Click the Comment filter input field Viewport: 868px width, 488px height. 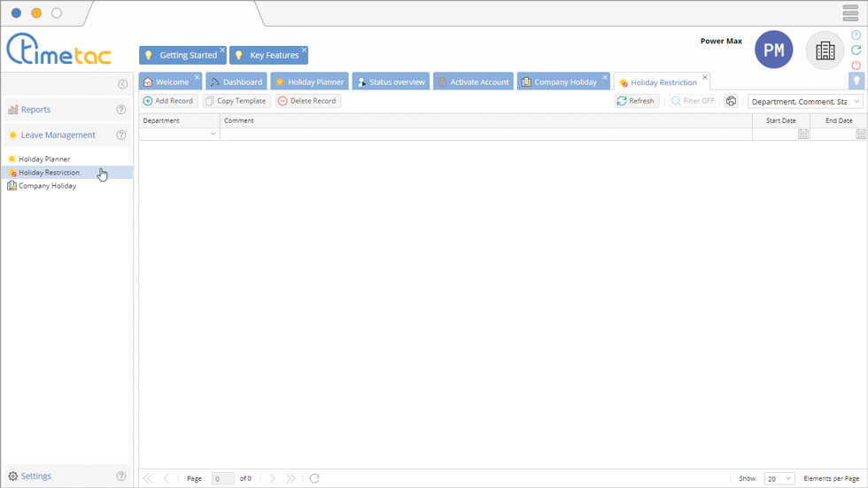(x=485, y=135)
